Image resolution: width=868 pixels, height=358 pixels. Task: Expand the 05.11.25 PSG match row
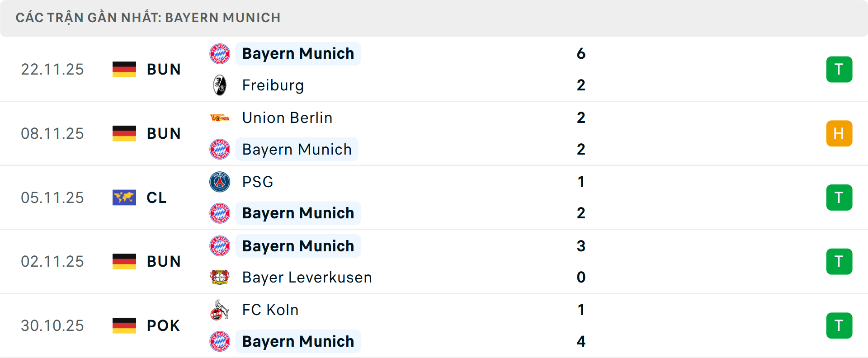pos(434,198)
